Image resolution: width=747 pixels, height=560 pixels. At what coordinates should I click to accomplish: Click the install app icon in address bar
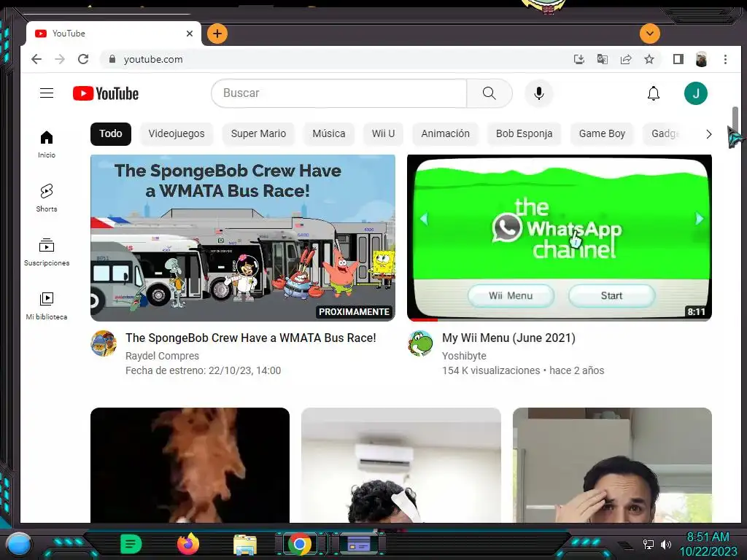click(x=578, y=59)
